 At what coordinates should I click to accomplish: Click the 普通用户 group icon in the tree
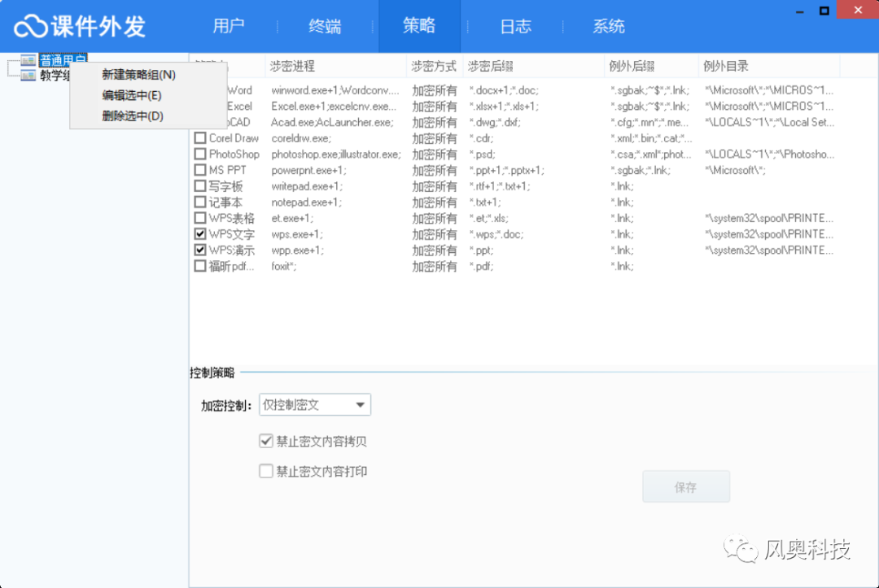(x=29, y=59)
